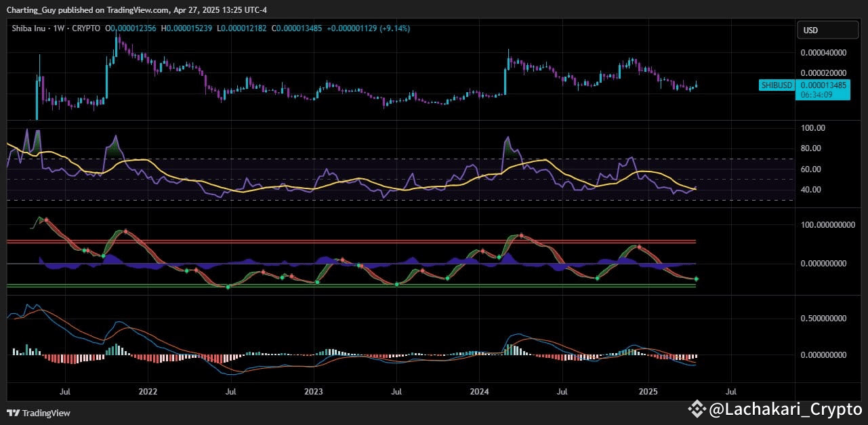Select the 2024 label on the time axis
This screenshot has width=868, height=425.
point(479,392)
